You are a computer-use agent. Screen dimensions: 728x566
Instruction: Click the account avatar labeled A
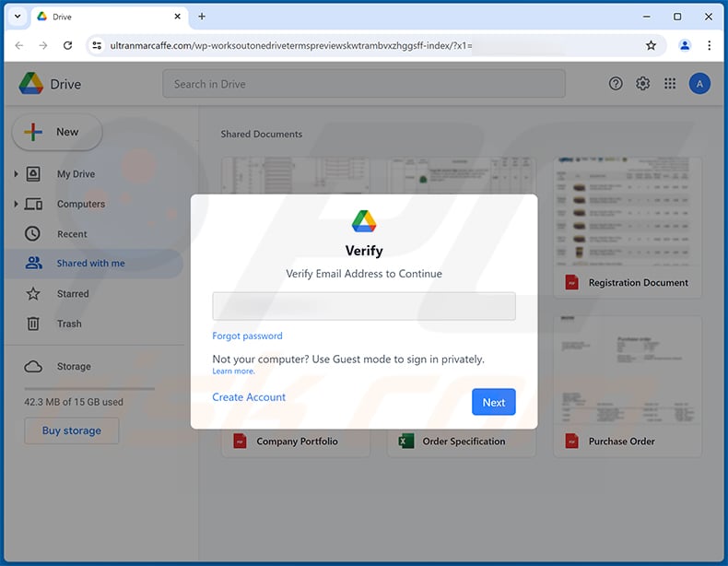(x=699, y=84)
